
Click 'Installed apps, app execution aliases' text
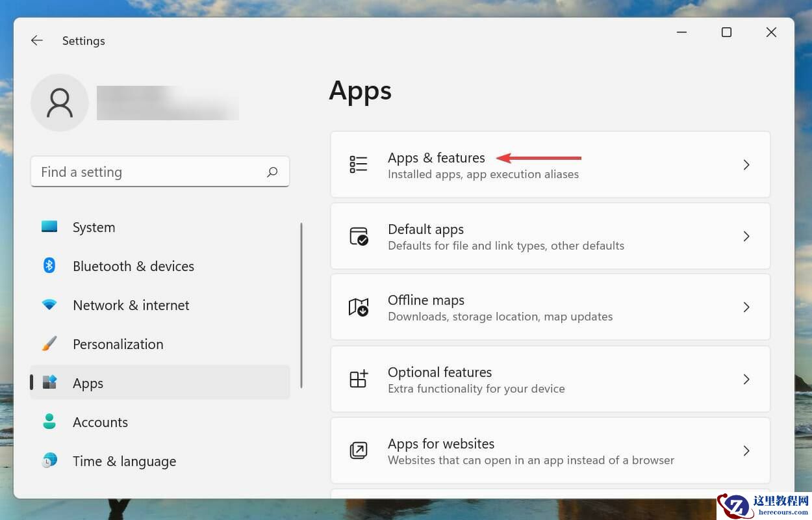coord(483,174)
